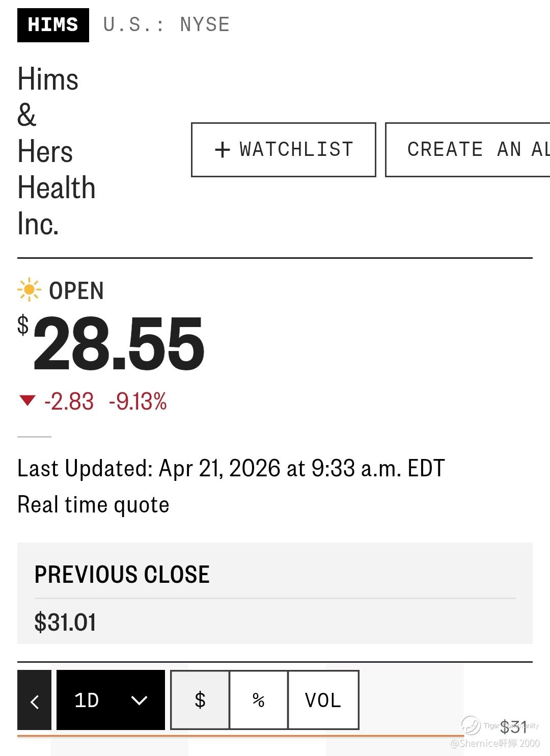Viewport: 550px width, 756px height.
Task: Click the Create an Alert button
Action: coord(468,150)
